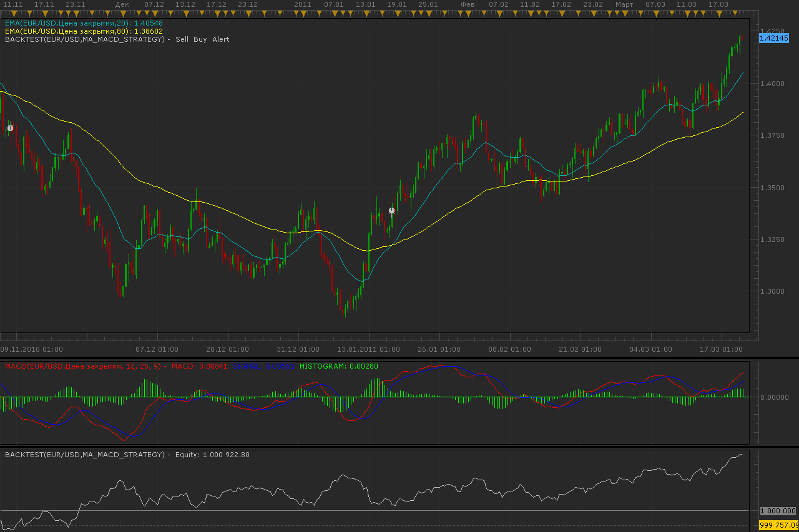Click the backtest trade marker near 1.3750
Screen dimensions: 799x532
click(x=10, y=128)
